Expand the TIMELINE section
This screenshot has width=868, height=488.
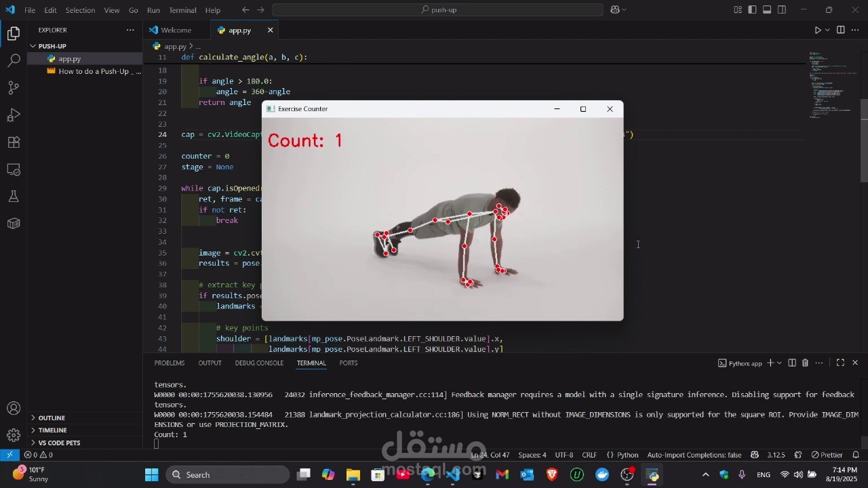point(85,430)
